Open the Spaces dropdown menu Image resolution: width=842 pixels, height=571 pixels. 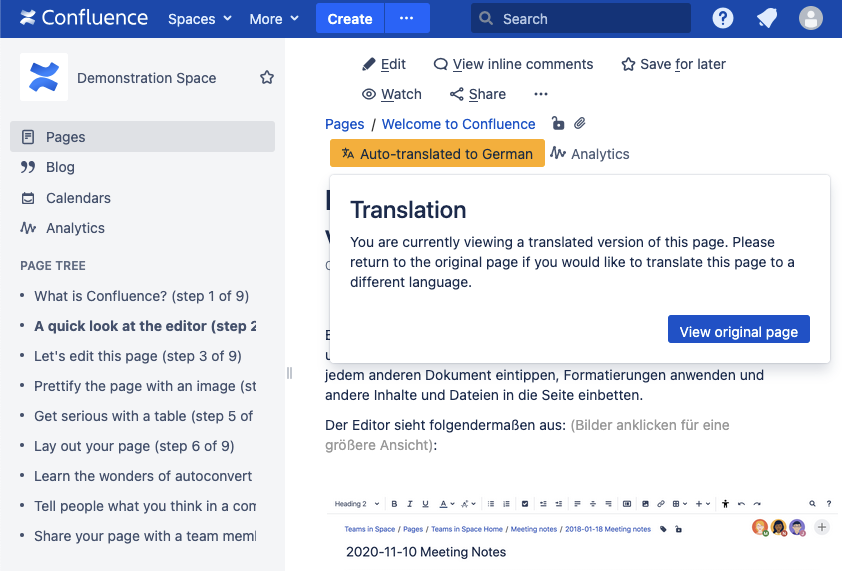pyautogui.click(x=200, y=19)
